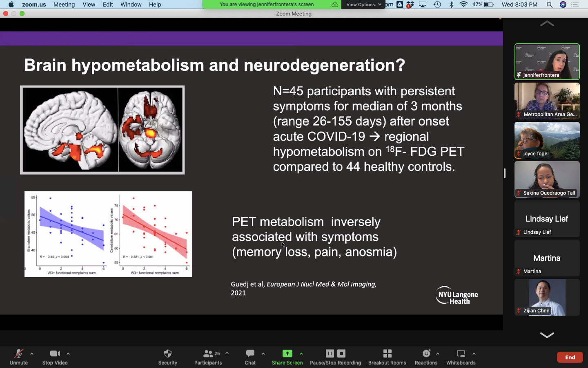Image resolution: width=588 pixels, height=368 pixels.
Task: Show more participants with the down chevron
Action: 547,335
